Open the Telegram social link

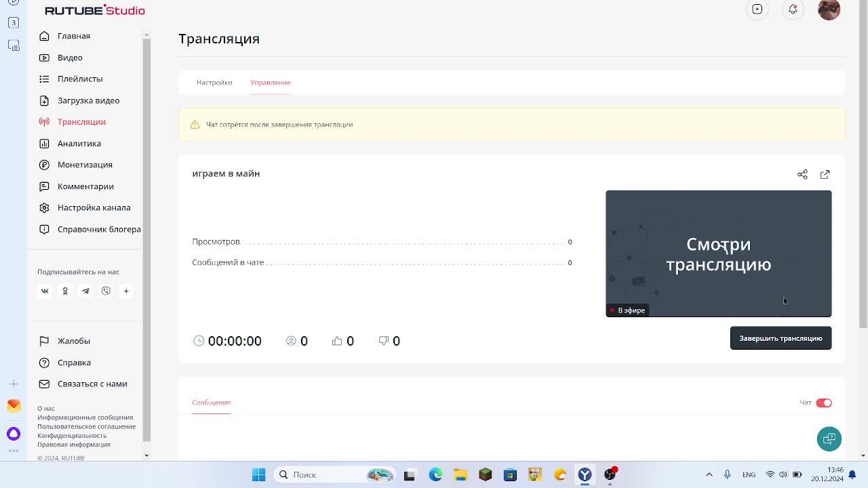point(85,291)
